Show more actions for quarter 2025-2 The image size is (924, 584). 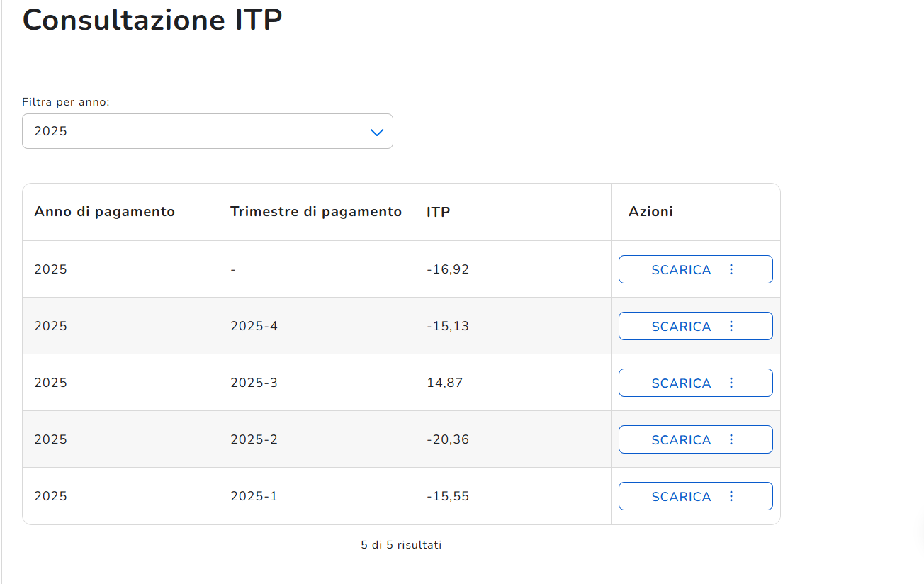[731, 439]
